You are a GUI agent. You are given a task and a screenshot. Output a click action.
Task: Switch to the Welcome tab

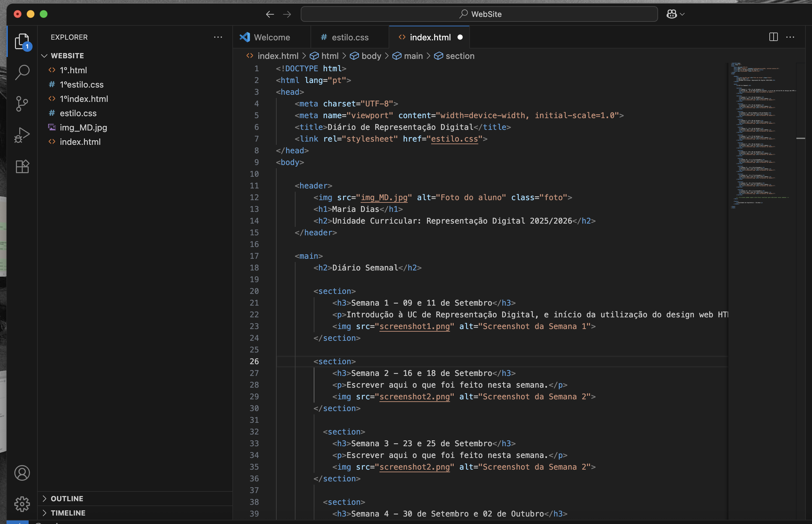point(271,37)
